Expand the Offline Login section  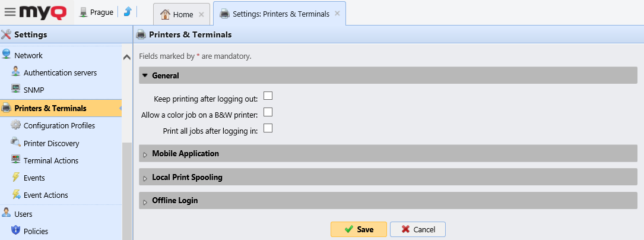145,201
